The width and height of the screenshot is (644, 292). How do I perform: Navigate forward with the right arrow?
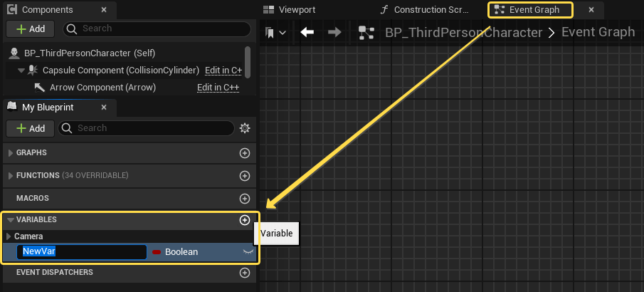click(x=334, y=32)
